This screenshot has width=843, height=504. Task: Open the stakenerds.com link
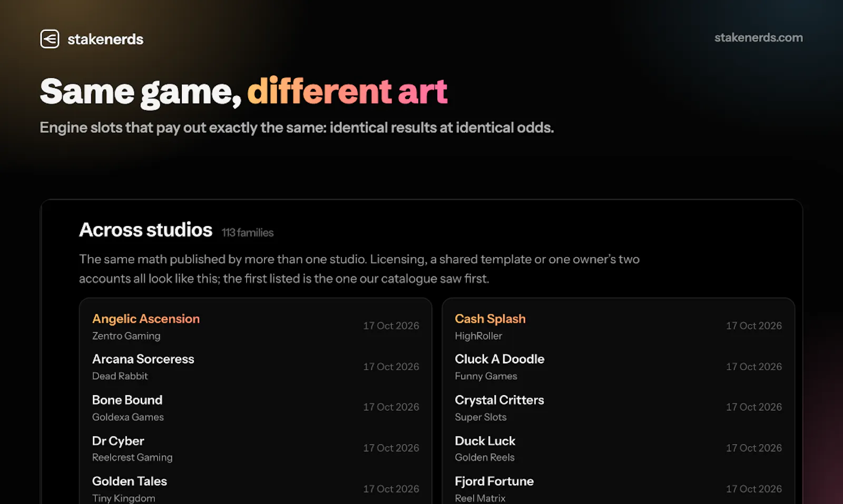click(758, 37)
